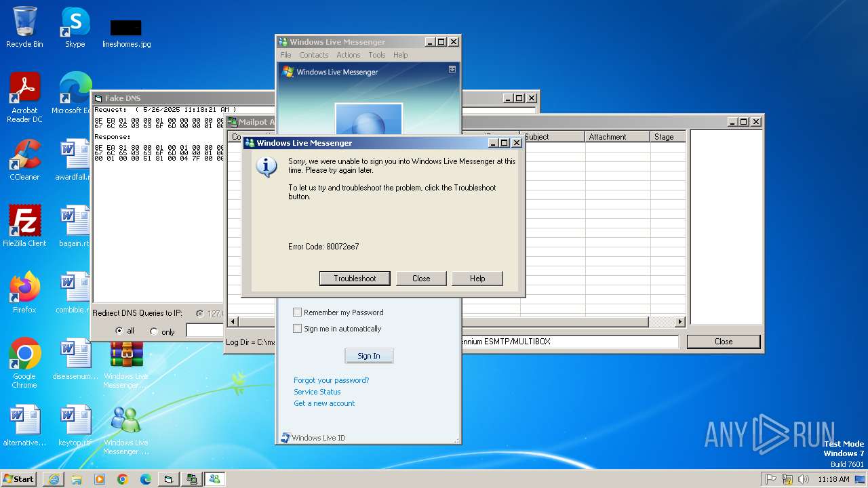Select the lineshomes.jpg desktop file

pyautogui.click(x=126, y=33)
